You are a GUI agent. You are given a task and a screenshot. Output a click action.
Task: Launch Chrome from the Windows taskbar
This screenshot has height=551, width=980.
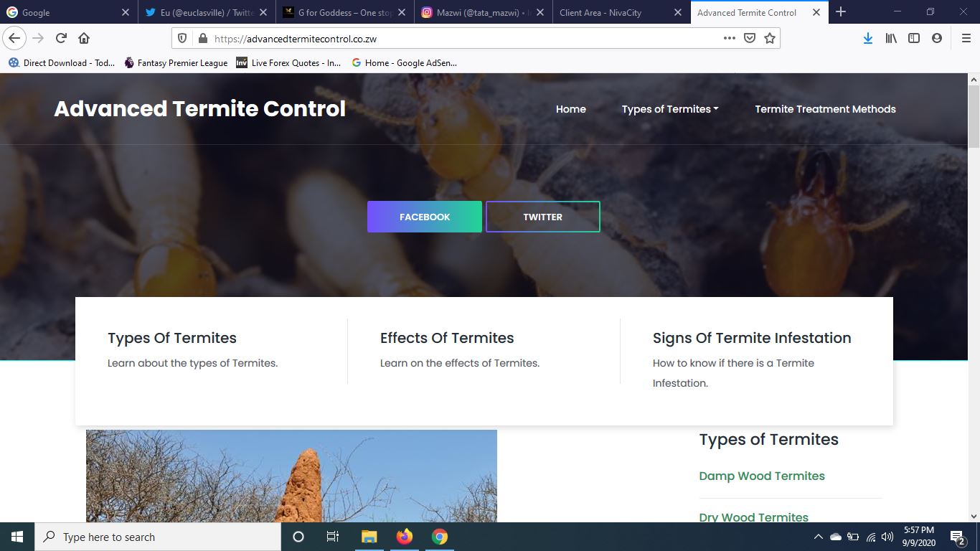pyautogui.click(x=440, y=537)
